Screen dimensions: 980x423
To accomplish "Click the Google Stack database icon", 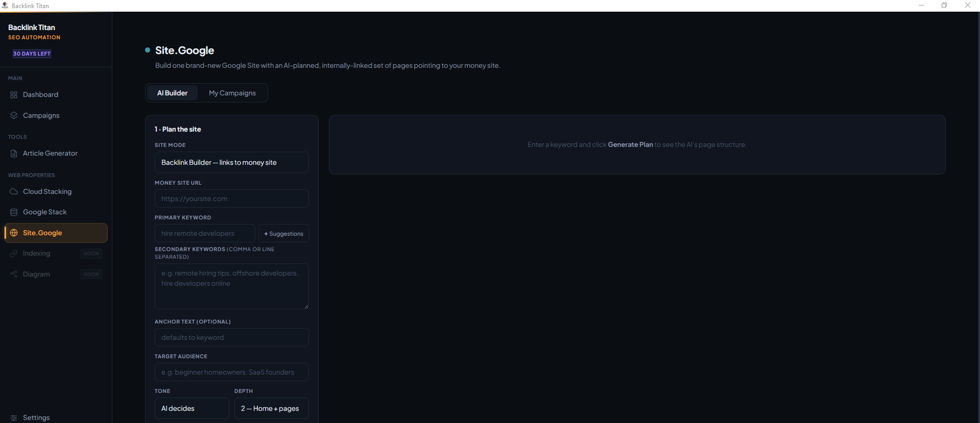I will click(13, 212).
